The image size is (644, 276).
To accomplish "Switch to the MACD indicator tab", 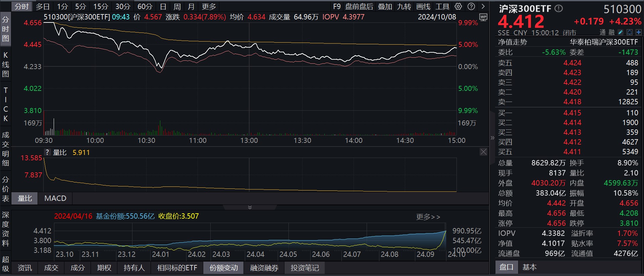I will tap(55, 199).
